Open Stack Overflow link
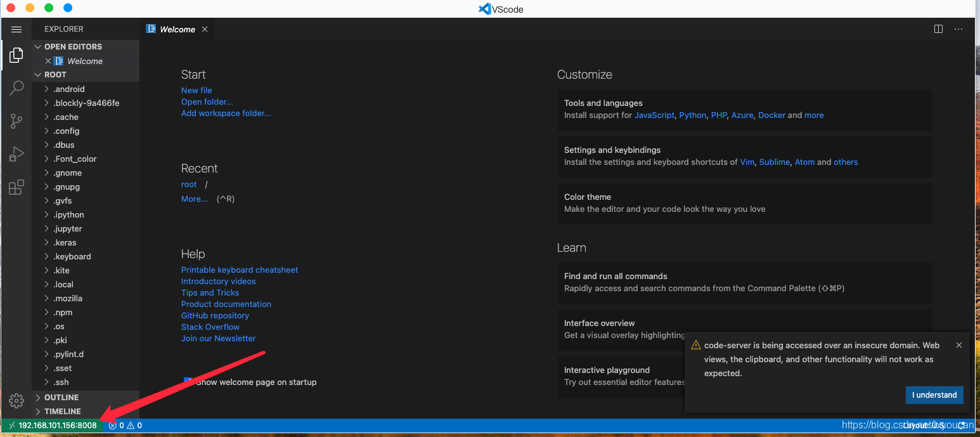Screen dimensions: 980x437 click(x=210, y=327)
